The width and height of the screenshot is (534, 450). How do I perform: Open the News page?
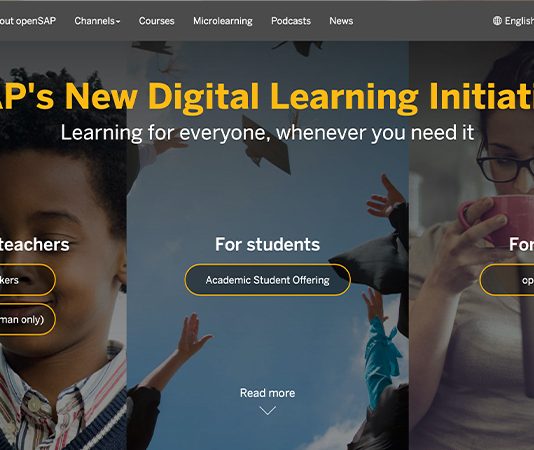[x=341, y=21]
